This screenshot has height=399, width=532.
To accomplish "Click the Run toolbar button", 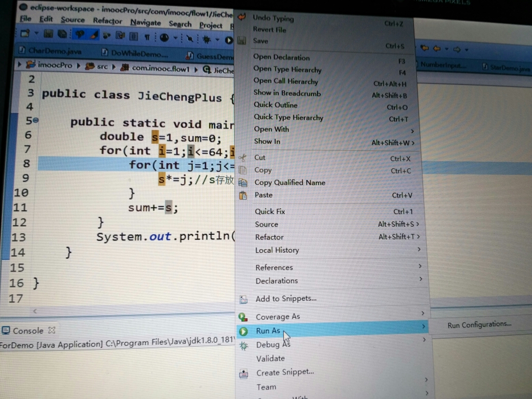I will 229,40.
